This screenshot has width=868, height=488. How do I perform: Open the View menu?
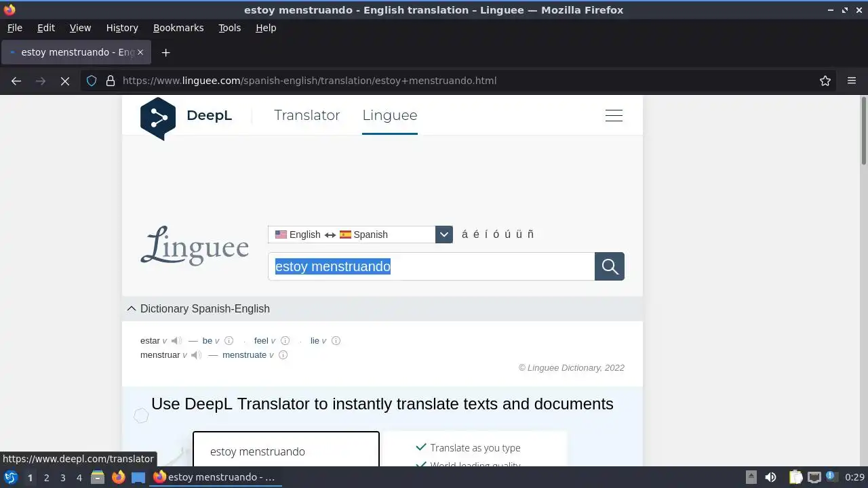80,28
